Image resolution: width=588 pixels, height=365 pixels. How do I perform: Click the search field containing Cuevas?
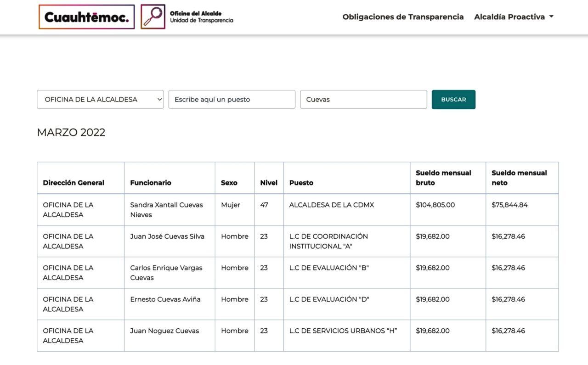click(363, 99)
